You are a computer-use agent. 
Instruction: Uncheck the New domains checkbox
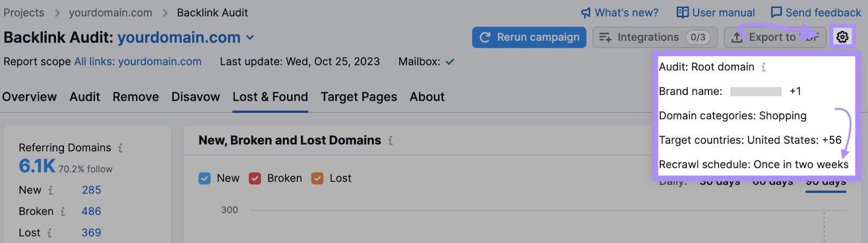point(205,178)
